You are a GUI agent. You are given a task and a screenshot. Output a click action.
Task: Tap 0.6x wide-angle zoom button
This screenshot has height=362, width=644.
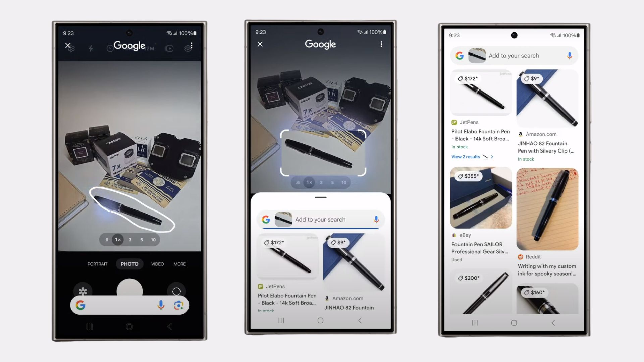[x=107, y=239]
